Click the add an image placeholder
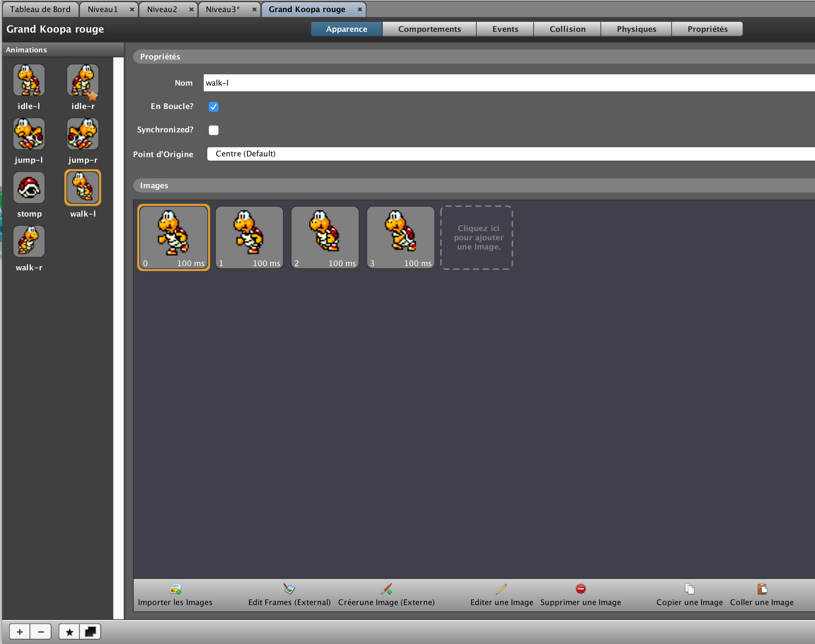This screenshot has height=644, width=815. 477,237
